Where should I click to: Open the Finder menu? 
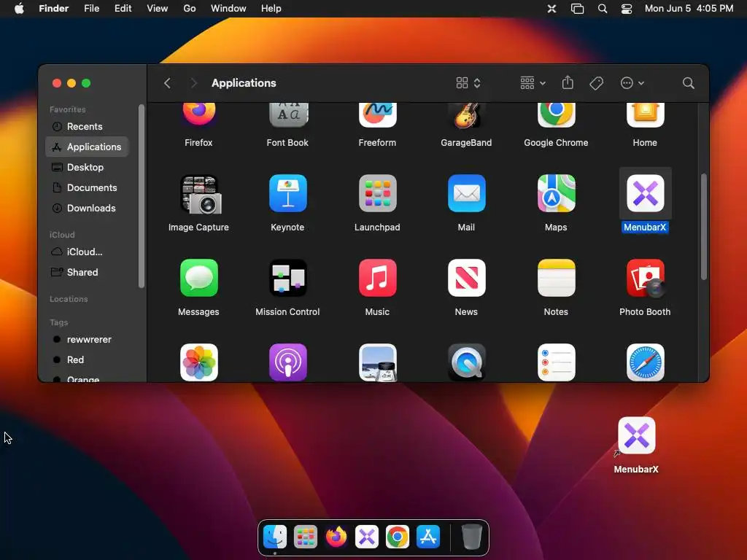[54, 9]
